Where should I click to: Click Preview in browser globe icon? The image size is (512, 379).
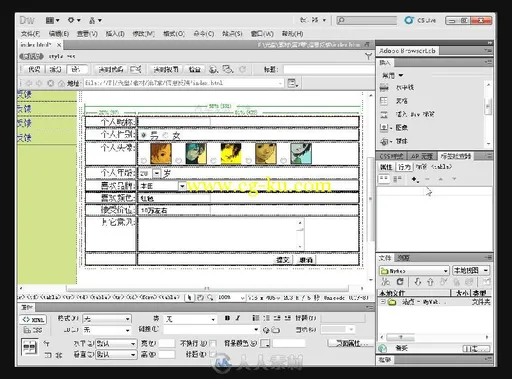[213, 69]
